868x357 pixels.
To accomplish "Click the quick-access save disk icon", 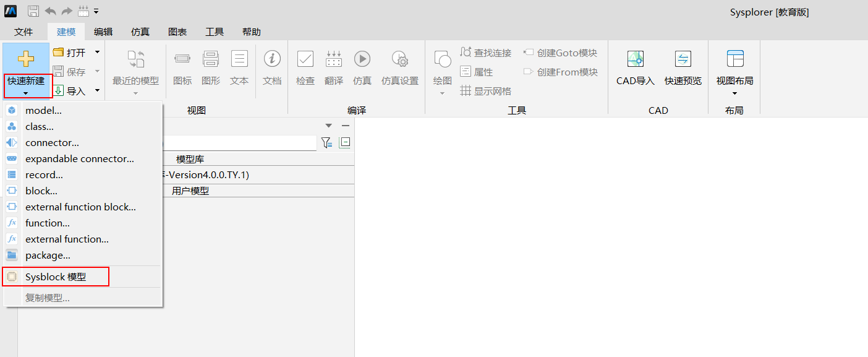I will (33, 11).
